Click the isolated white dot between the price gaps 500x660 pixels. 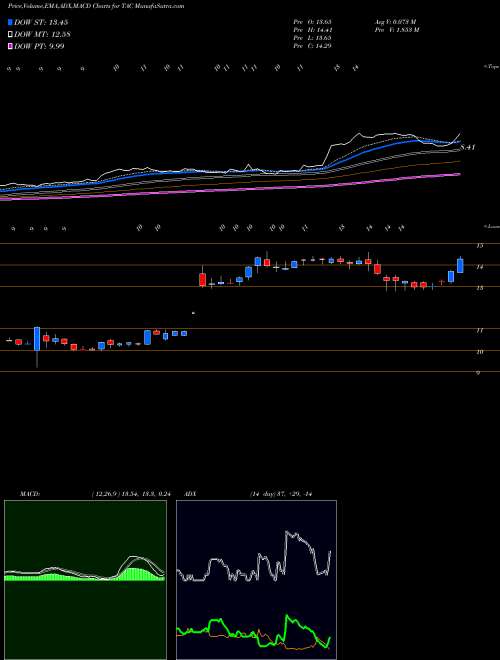pos(193,313)
